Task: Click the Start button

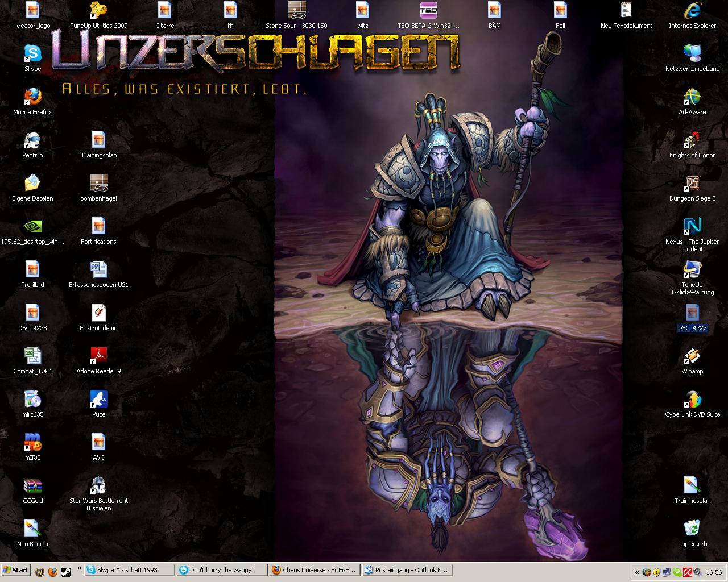Action: [x=16, y=570]
